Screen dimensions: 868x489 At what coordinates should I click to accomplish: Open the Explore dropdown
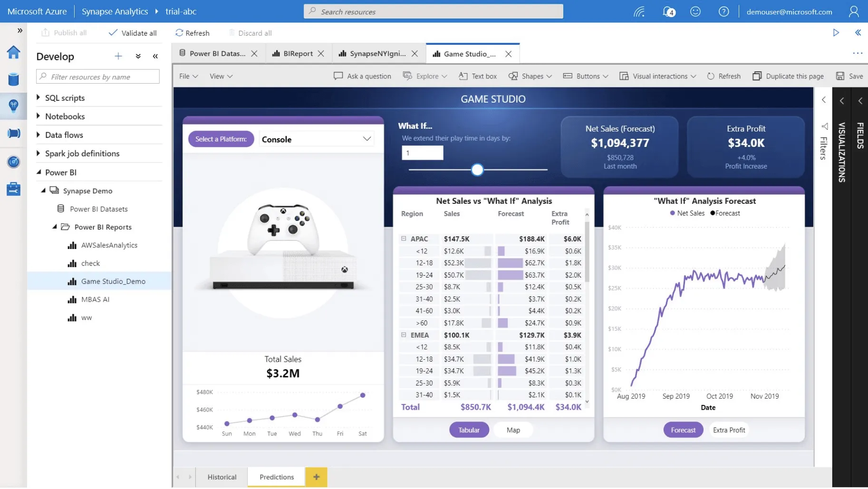(425, 76)
